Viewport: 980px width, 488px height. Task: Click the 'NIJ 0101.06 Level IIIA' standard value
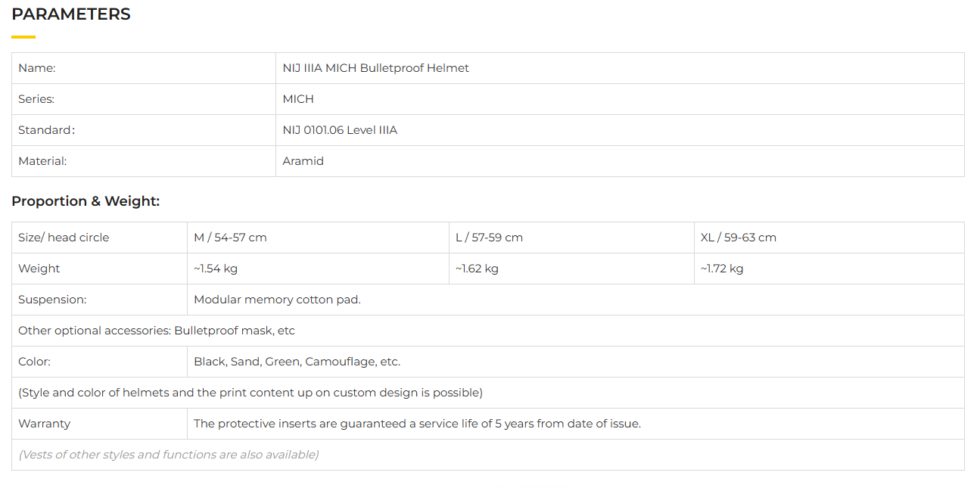(x=340, y=130)
